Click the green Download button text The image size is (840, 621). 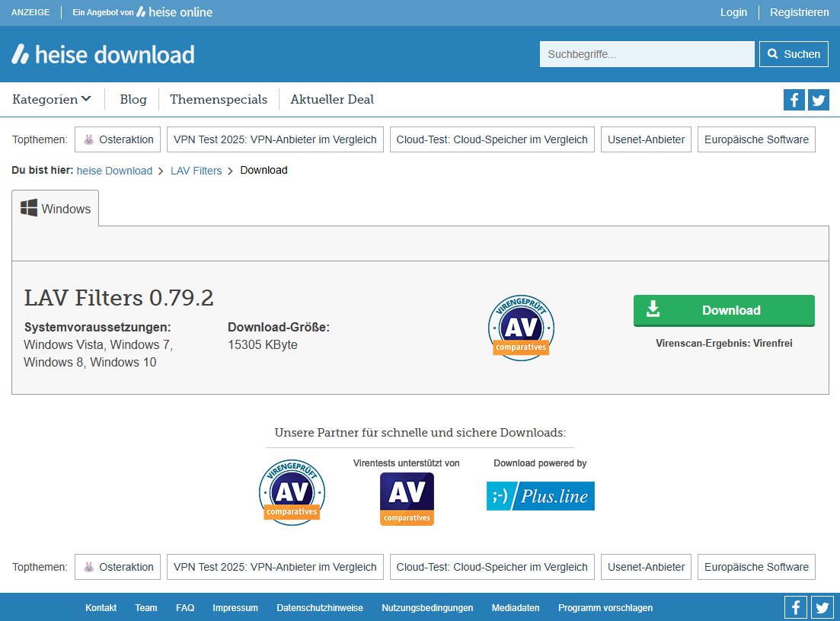[x=731, y=310]
